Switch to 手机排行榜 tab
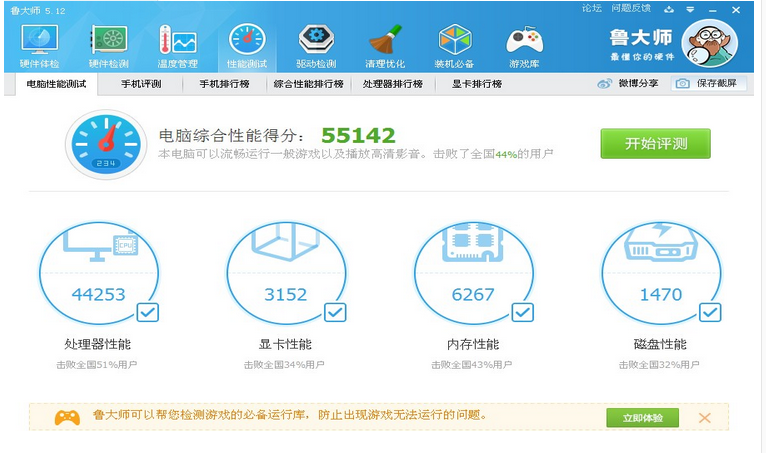The height and width of the screenshot is (453, 766). pyautogui.click(x=224, y=84)
